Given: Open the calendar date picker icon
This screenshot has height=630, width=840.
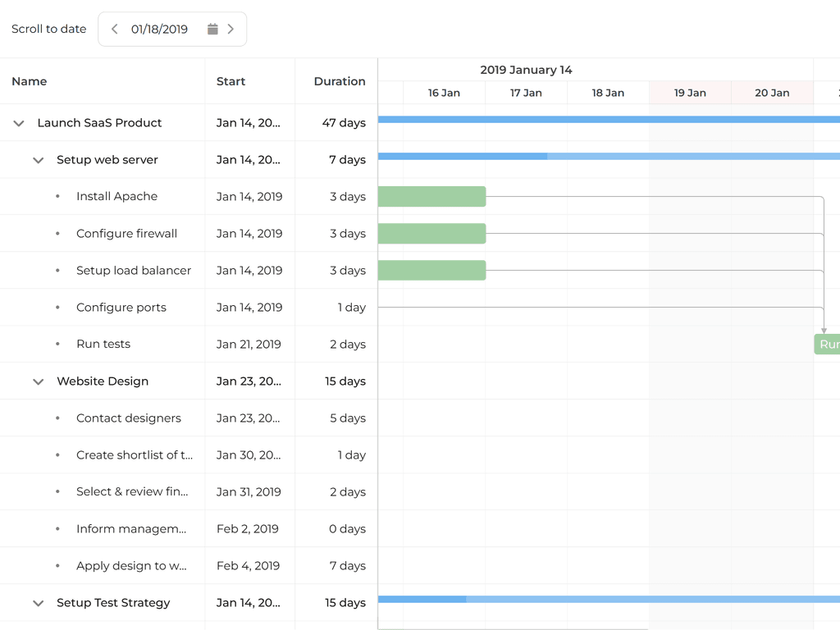Looking at the screenshot, I should (x=212, y=30).
